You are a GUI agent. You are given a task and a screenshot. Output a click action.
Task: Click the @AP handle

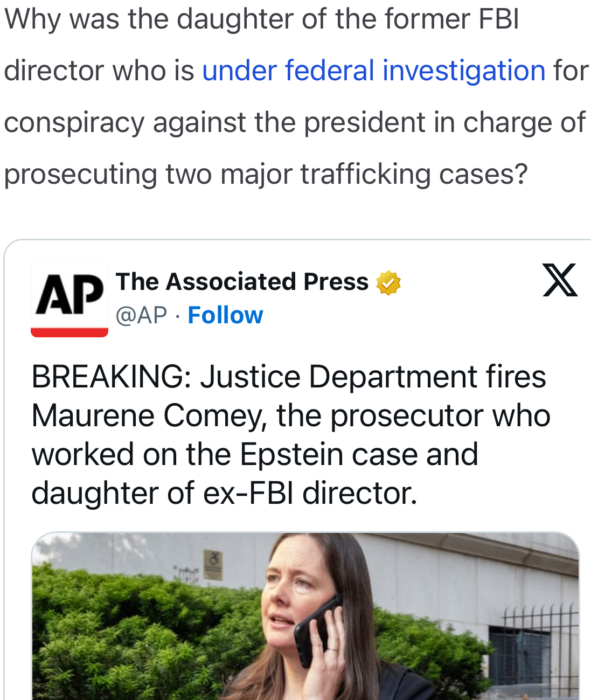pyautogui.click(x=141, y=315)
